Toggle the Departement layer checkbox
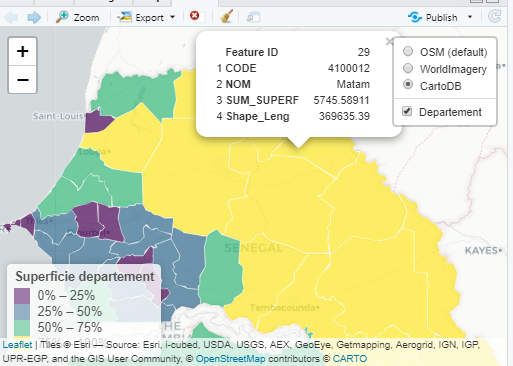The width and height of the screenshot is (513, 366). (407, 111)
